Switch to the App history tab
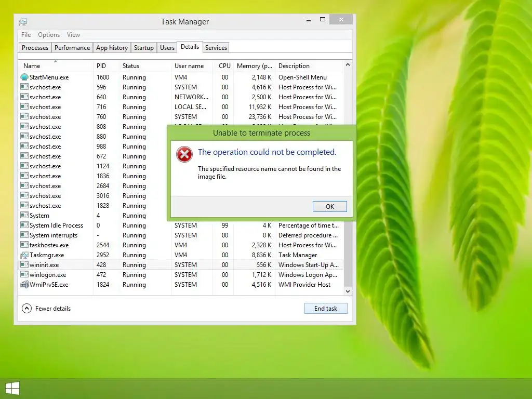The width and height of the screenshot is (532, 399). pyautogui.click(x=112, y=47)
